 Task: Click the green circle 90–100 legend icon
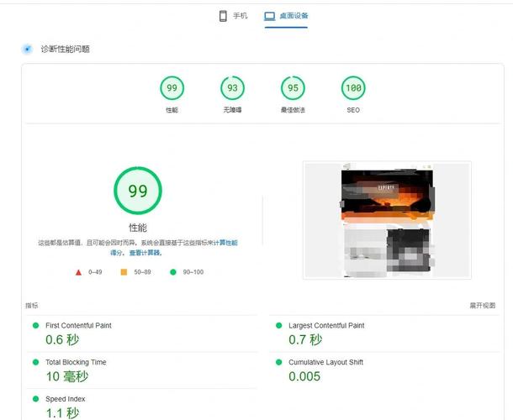(x=173, y=272)
